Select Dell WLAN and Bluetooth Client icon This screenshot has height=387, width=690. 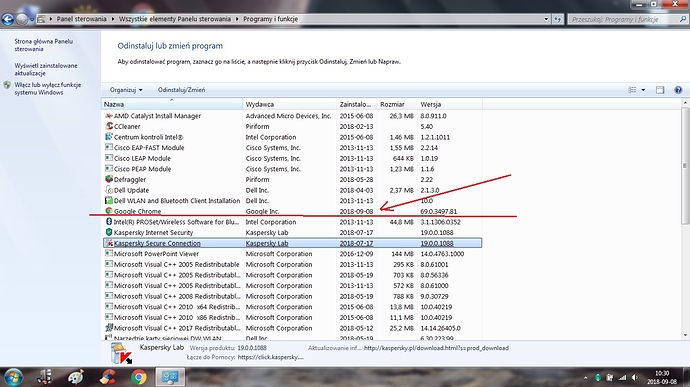[109, 200]
